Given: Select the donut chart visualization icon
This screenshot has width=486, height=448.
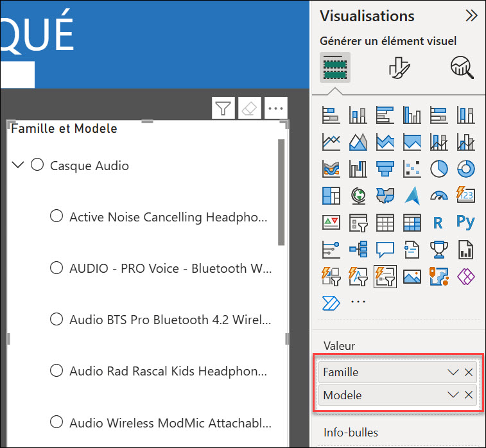Looking at the screenshot, I should coord(465,169).
